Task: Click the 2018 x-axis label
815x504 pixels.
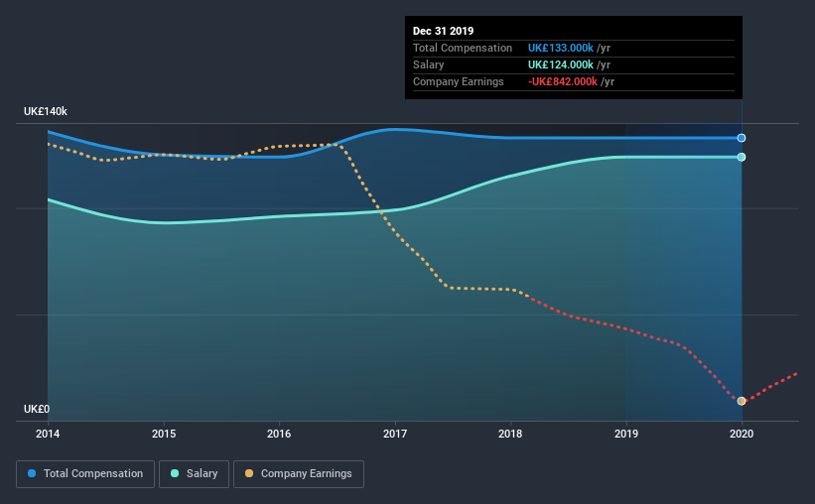Action: pos(510,434)
